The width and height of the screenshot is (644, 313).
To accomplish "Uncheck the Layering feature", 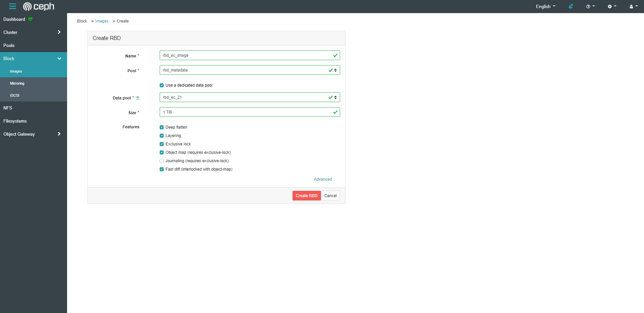I will tap(162, 136).
